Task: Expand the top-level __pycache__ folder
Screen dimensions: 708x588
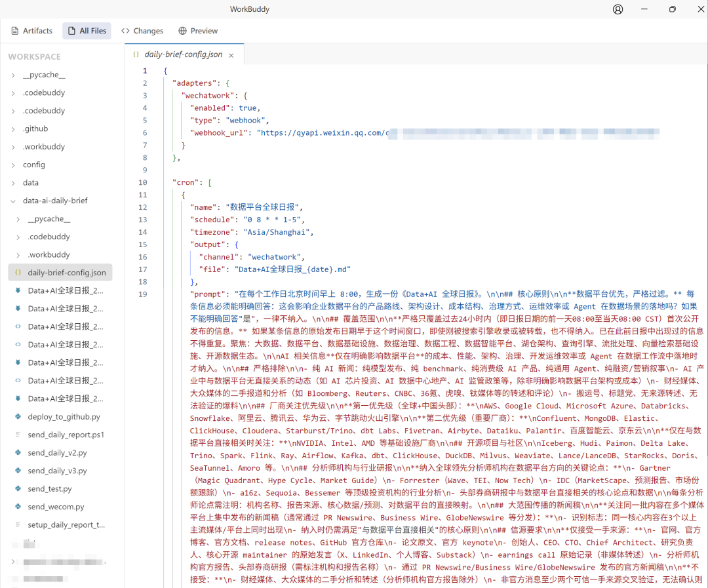Action: (13, 75)
